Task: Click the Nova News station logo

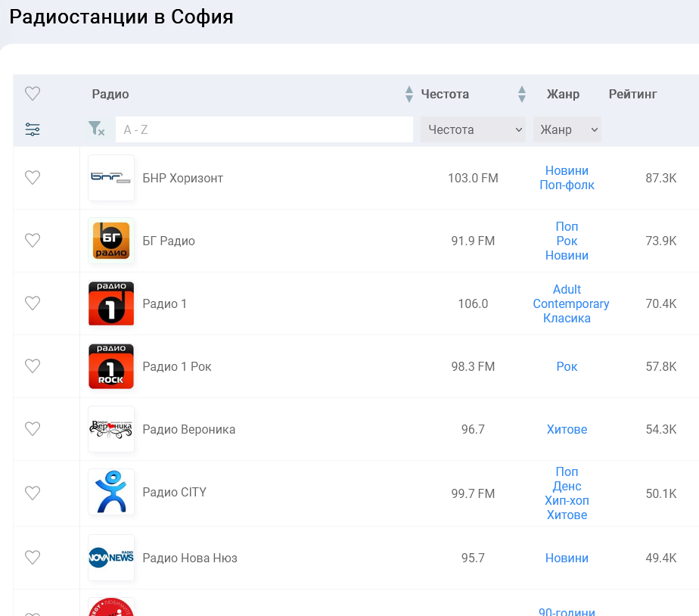Action: pos(111,558)
